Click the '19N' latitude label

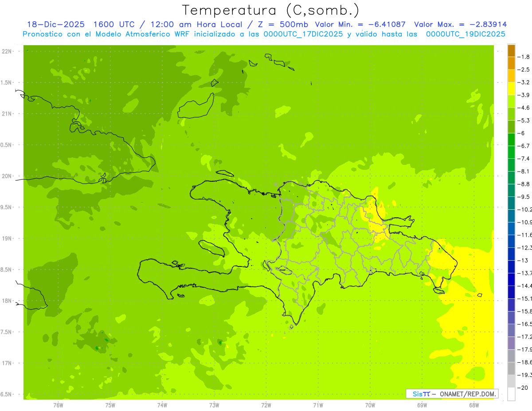(8, 239)
